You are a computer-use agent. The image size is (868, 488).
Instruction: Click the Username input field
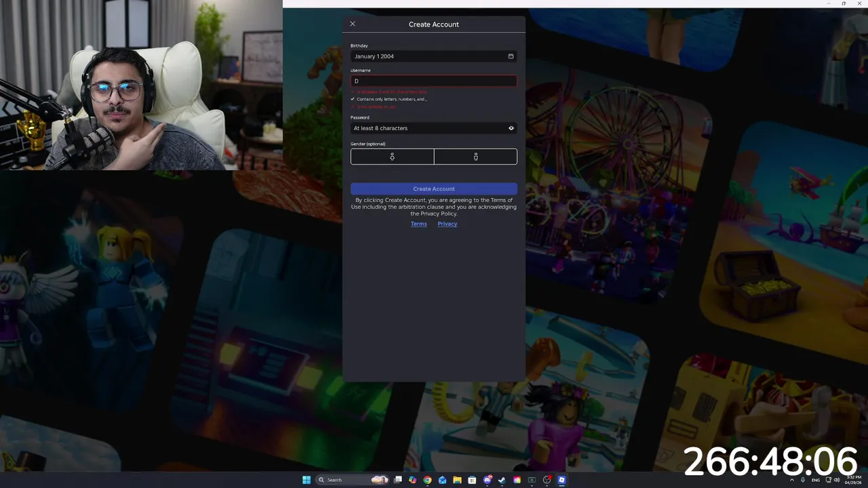point(434,81)
